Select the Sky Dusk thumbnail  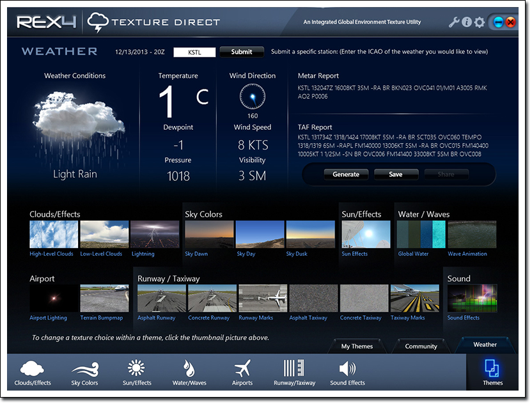311,235
